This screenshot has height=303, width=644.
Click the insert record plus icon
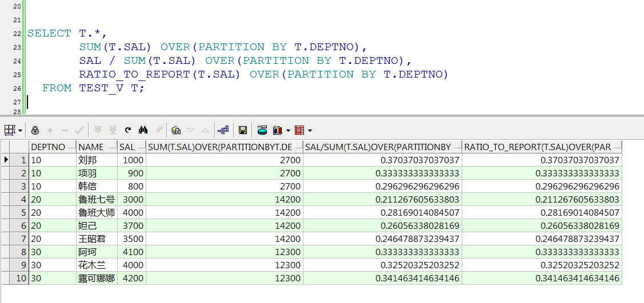coord(50,130)
